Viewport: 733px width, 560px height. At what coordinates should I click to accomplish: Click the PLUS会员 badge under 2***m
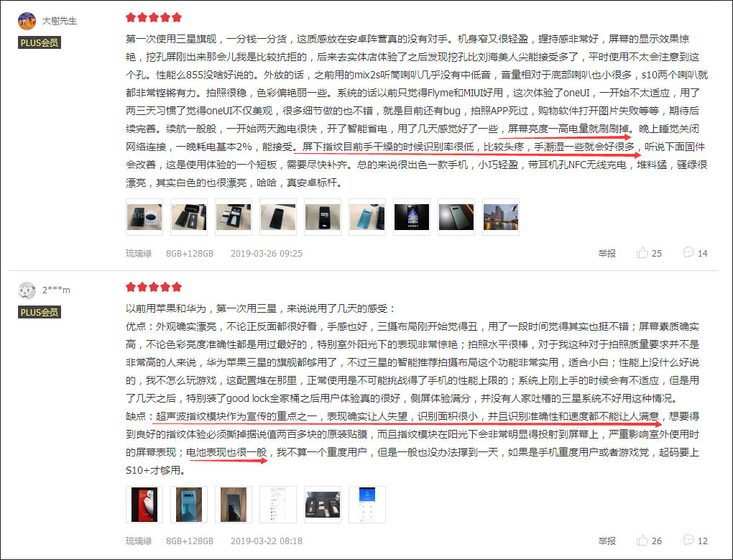(x=40, y=312)
